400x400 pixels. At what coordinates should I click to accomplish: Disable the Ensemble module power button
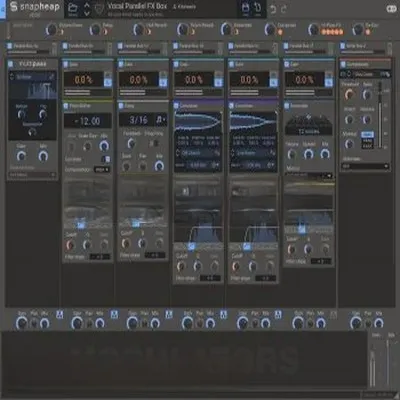point(287,106)
